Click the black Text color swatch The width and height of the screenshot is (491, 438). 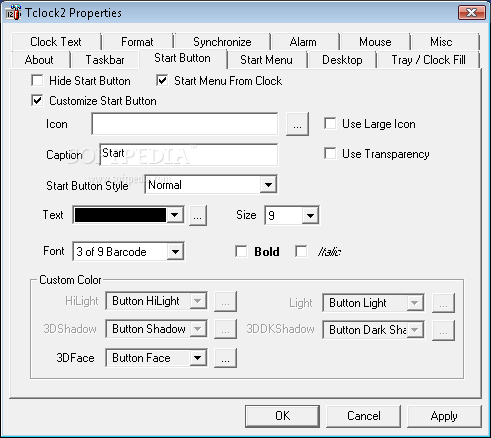click(x=120, y=215)
